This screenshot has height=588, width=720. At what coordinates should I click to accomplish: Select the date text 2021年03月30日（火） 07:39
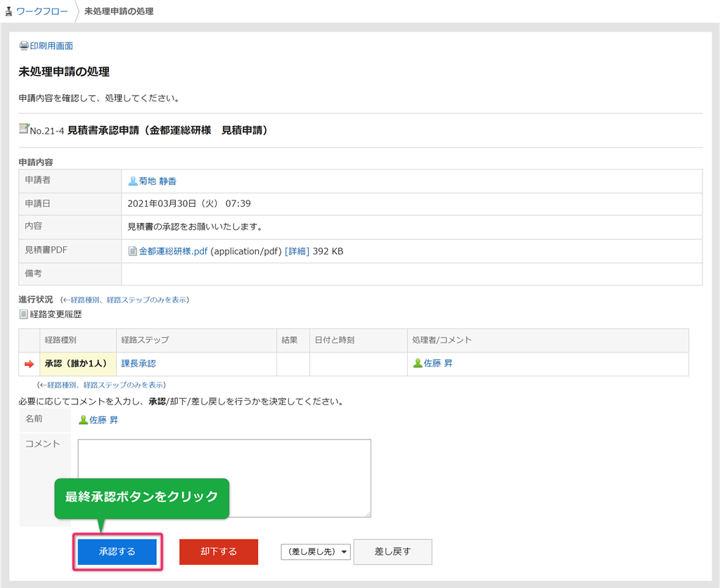coord(189,203)
